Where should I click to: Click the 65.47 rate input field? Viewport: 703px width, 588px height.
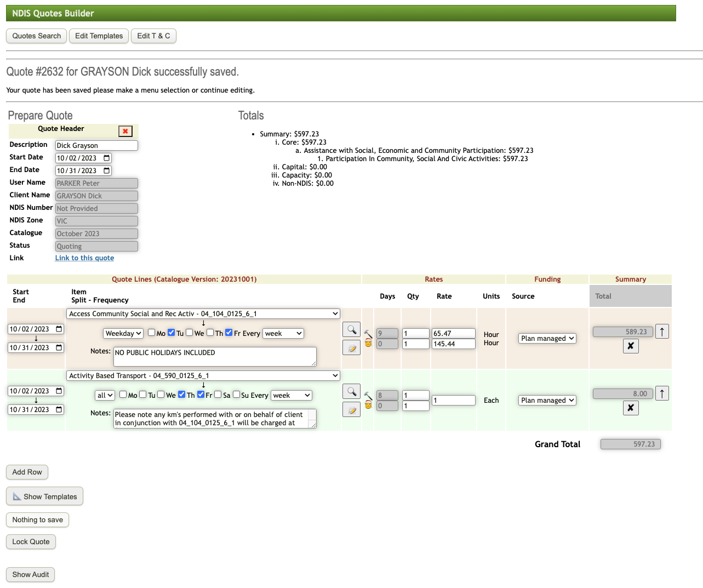[x=453, y=333]
